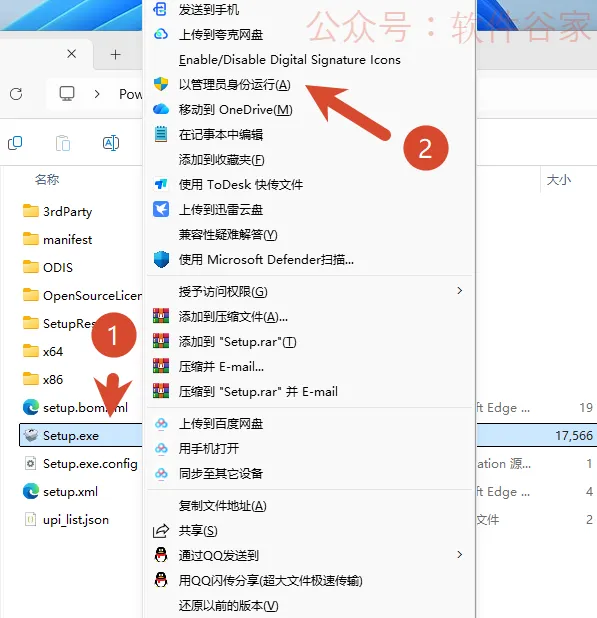
Task: Click the Quark cloud upload icon
Action: [x=161, y=34]
